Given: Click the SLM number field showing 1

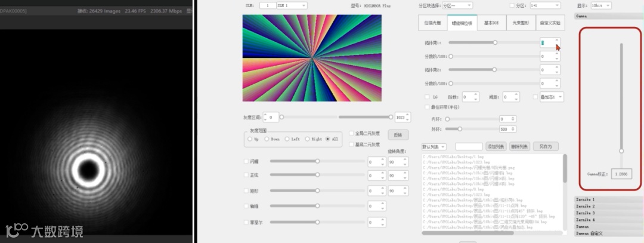Looking at the screenshot, I should point(268,5).
